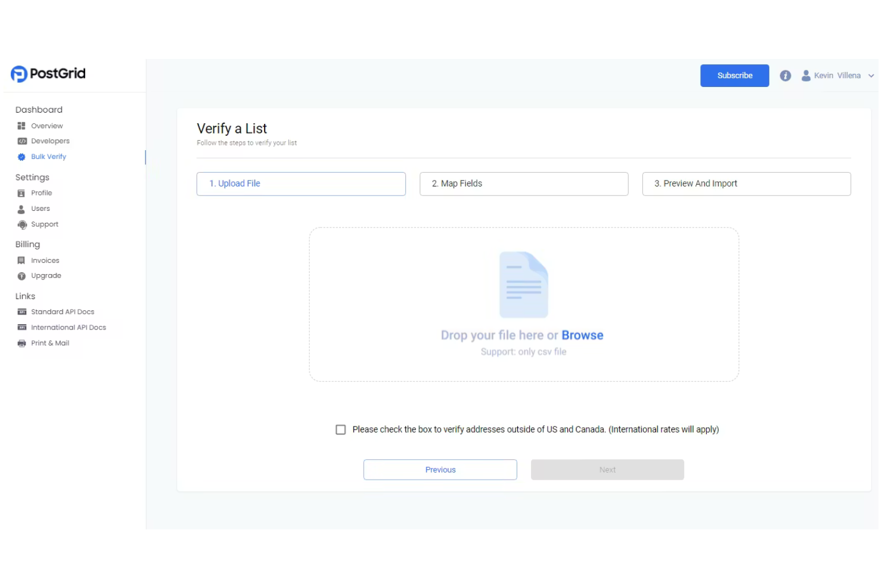Open the Bulk Verify section
Screen dimensions: 882x588
click(x=48, y=156)
